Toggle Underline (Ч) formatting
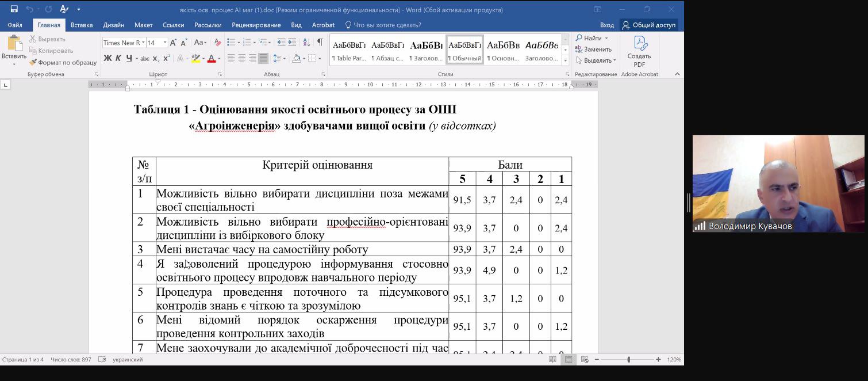The width and height of the screenshot is (868, 381). 129,58
